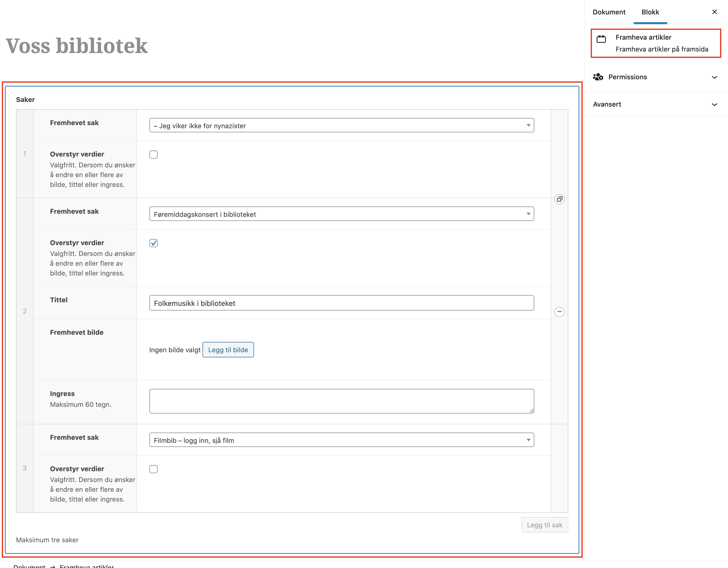The width and height of the screenshot is (728, 568).
Task: Enable Overstyr verdier for row 1
Action: click(x=153, y=154)
